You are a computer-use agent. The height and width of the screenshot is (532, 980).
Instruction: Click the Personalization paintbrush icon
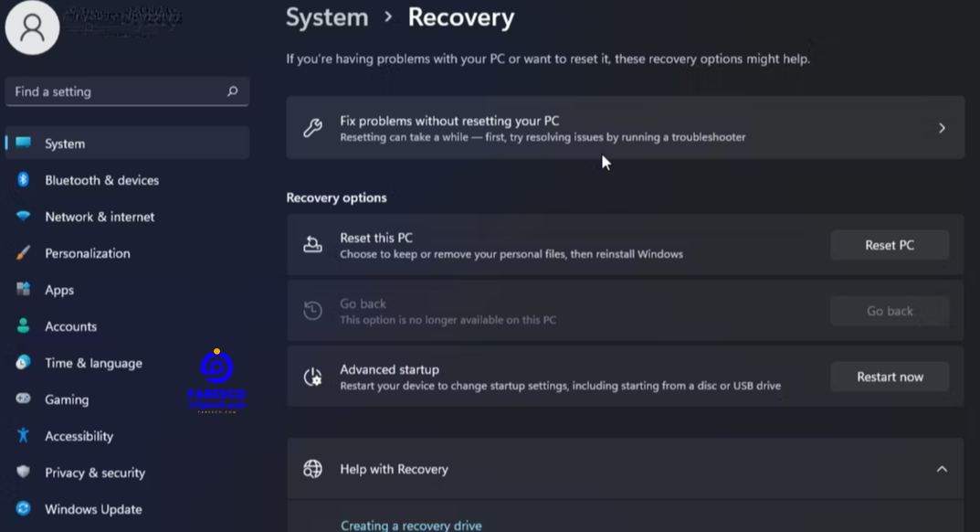[x=23, y=253]
